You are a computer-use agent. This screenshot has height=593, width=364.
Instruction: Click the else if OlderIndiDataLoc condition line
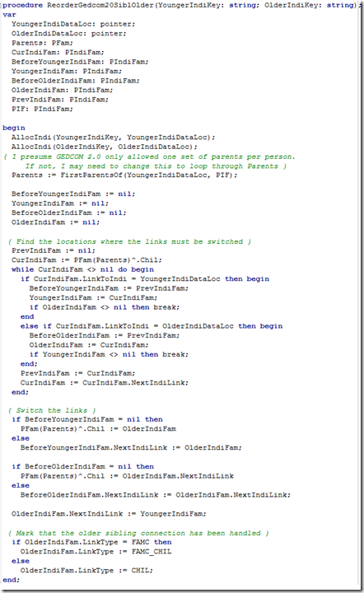pyautogui.click(x=152, y=326)
